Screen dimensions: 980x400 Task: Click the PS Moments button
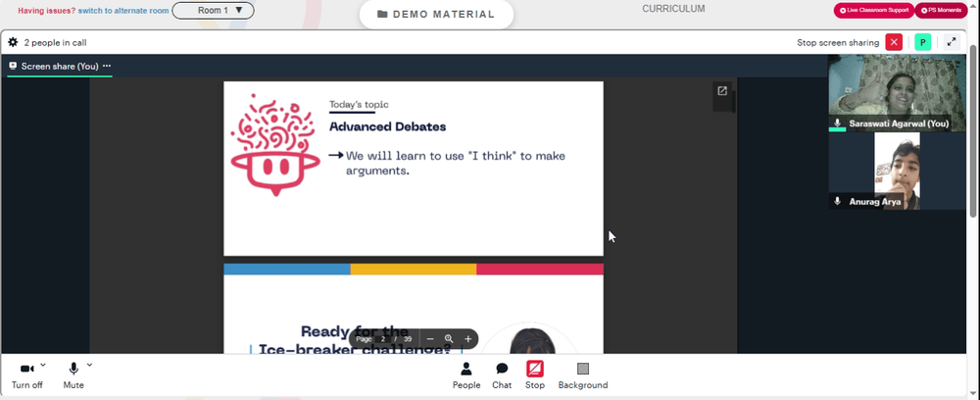point(941,11)
